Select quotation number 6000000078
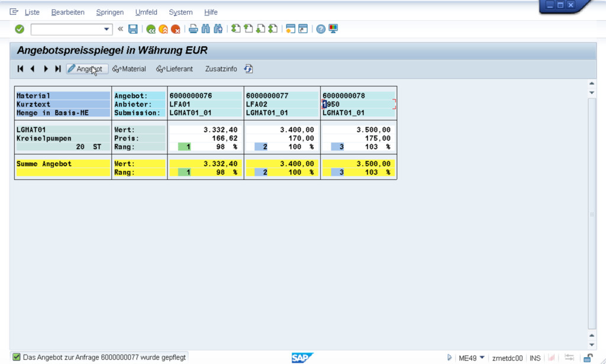Screen dimensions: 606x364 coord(344,95)
